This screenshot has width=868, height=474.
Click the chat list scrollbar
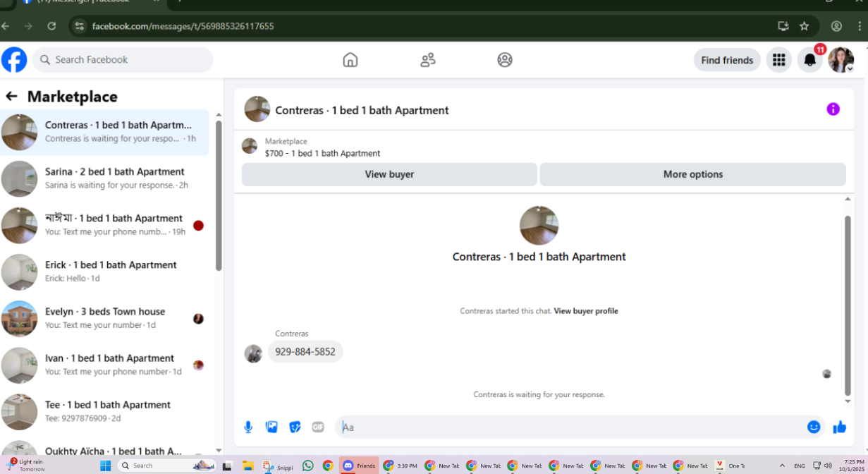(219, 195)
